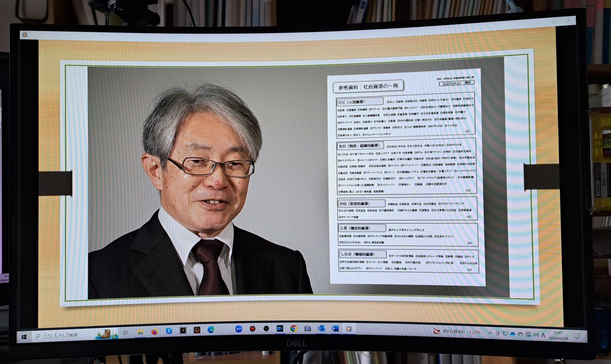Open network status from the tray
The height and width of the screenshot is (364, 611).
tap(505, 333)
